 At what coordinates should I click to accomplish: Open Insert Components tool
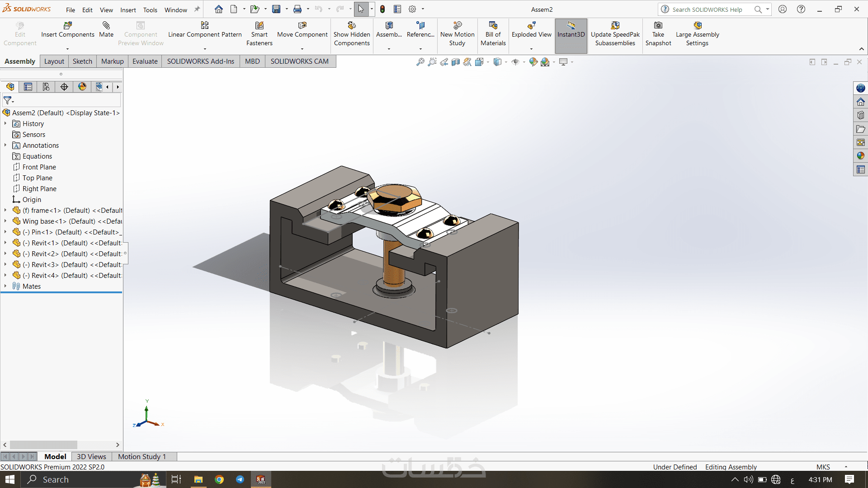(x=68, y=26)
